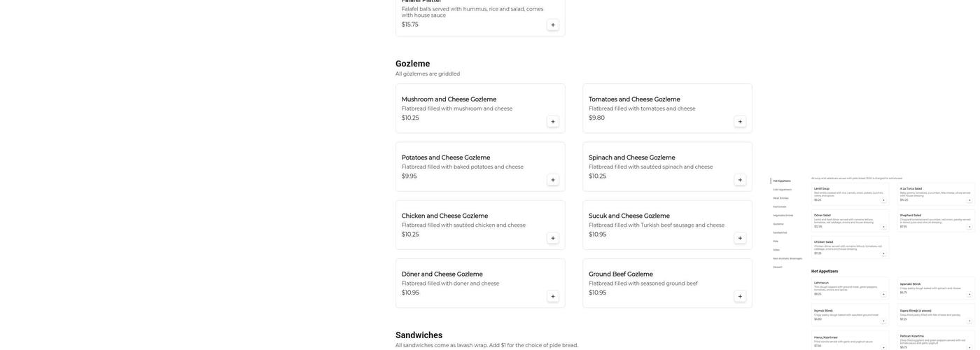Add Mushroom and Cheese Gozleme to cart

pyautogui.click(x=553, y=122)
